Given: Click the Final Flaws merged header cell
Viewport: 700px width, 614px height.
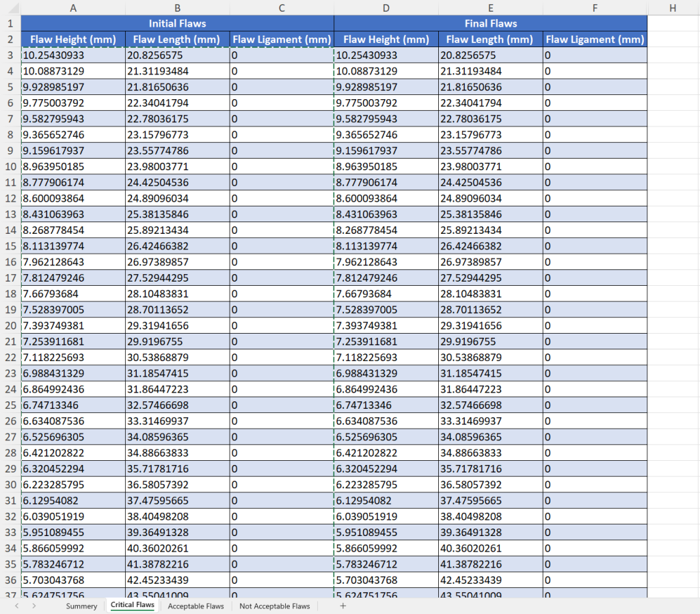Looking at the screenshot, I should click(x=490, y=23).
